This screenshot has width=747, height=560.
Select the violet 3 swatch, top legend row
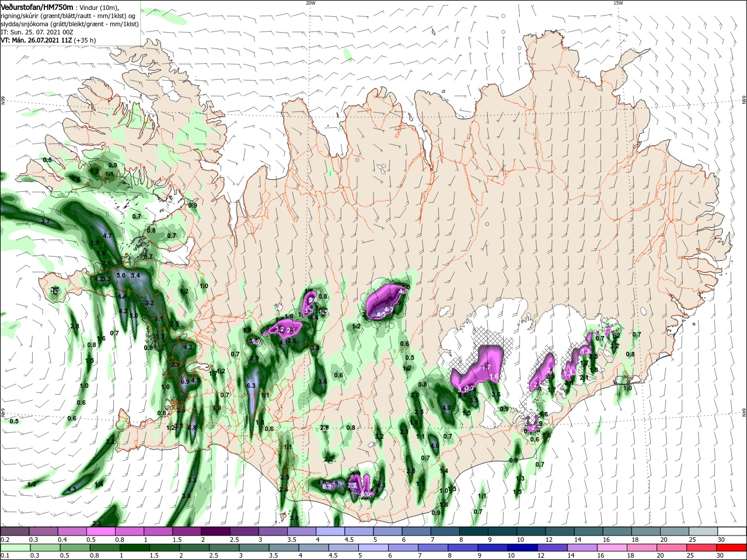[x=273, y=531]
